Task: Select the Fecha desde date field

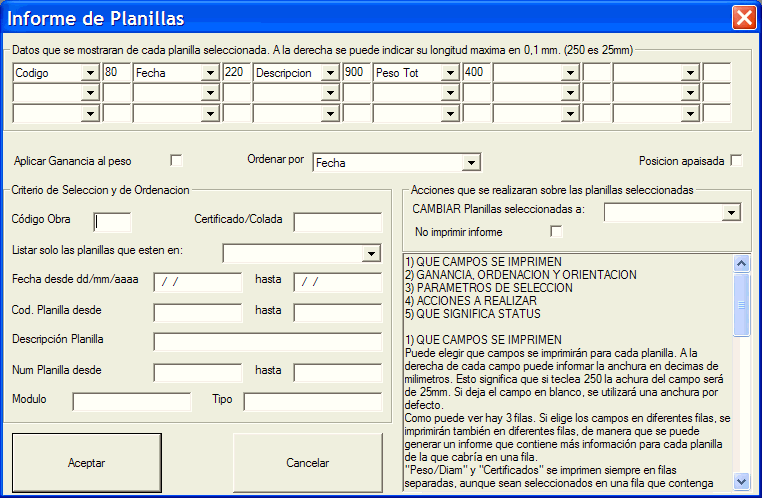Action: pyautogui.click(x=197, y=283)
